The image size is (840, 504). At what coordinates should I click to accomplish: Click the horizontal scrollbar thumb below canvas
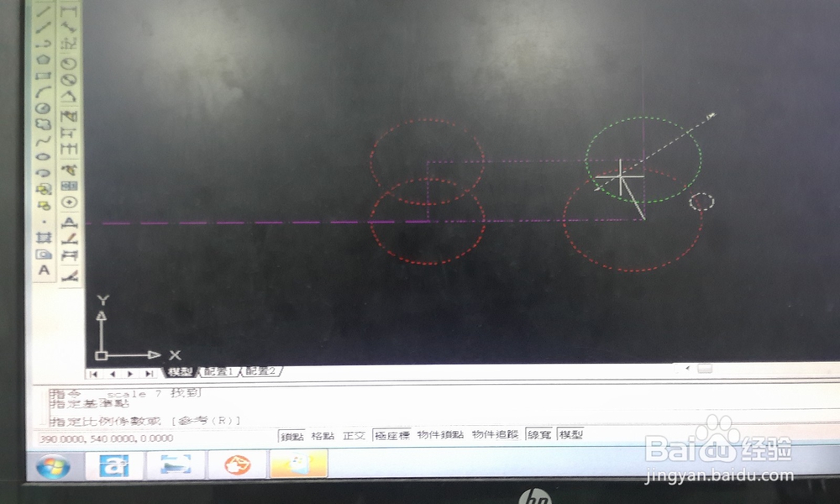705,369
